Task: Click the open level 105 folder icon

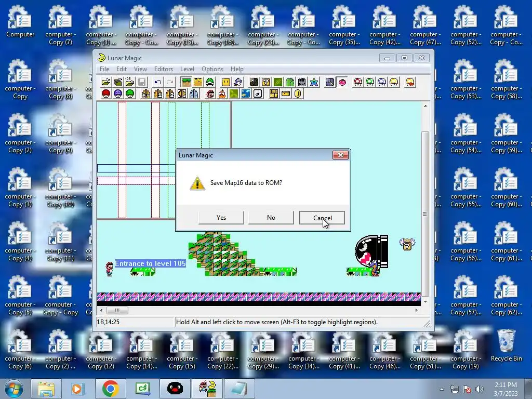Action: [130, 82]
